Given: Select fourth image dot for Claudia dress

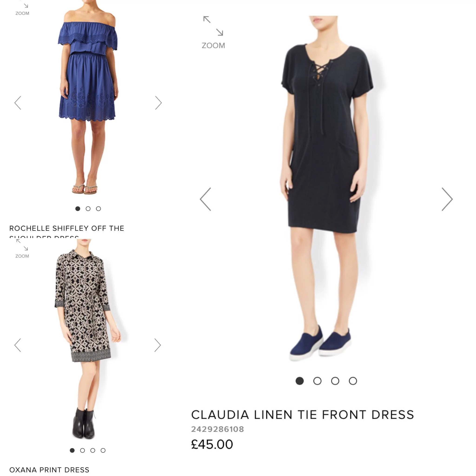Looking at the screenshot, I should (353, 381).
